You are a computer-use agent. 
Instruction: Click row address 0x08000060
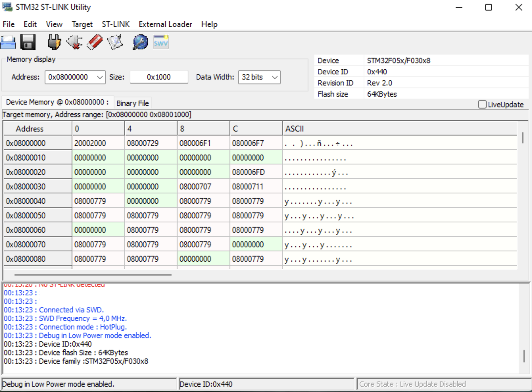(x=37, y=230)
